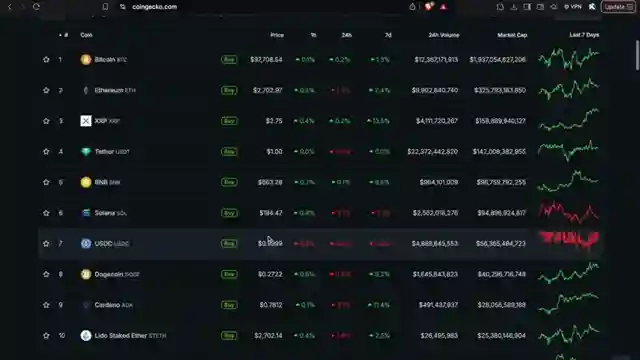
Task: Sort by the # rank column header
Action: click(x=66, y=35)
